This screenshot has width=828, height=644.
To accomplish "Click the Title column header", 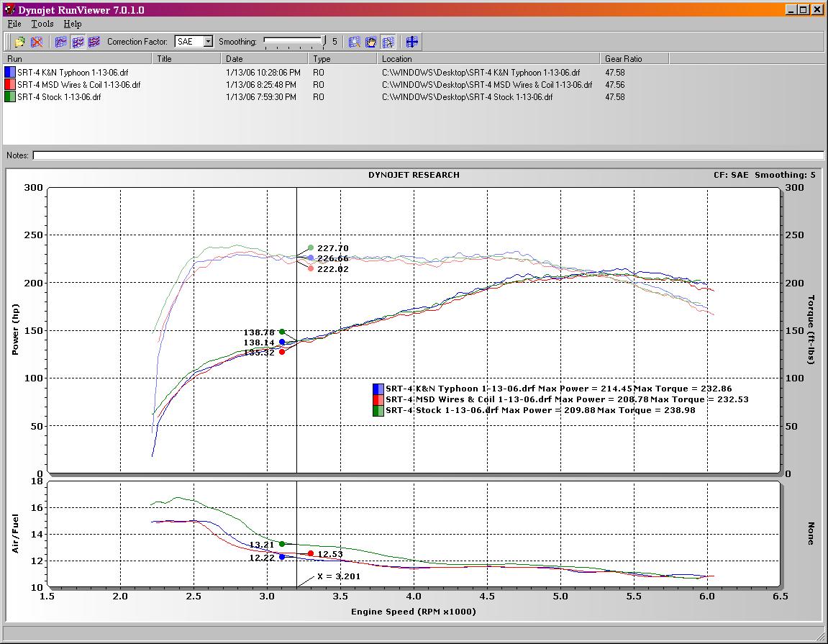I will pyautogui.click(x=186, y=58).
